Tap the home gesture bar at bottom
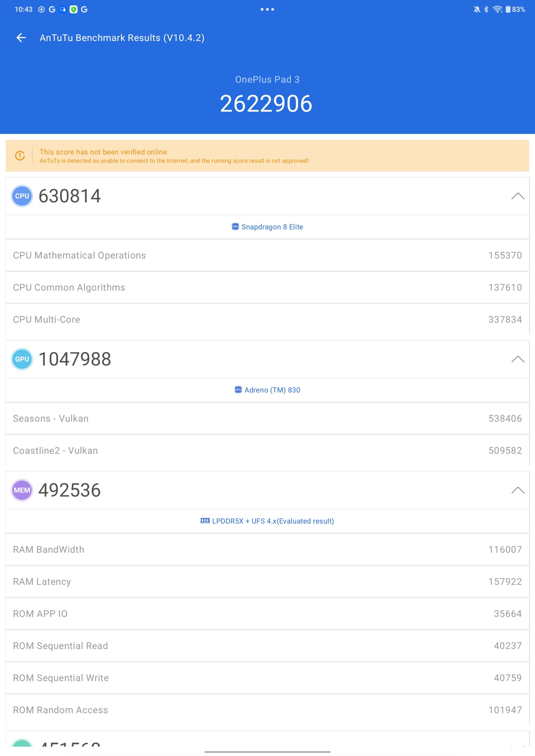 pos(267,752)
